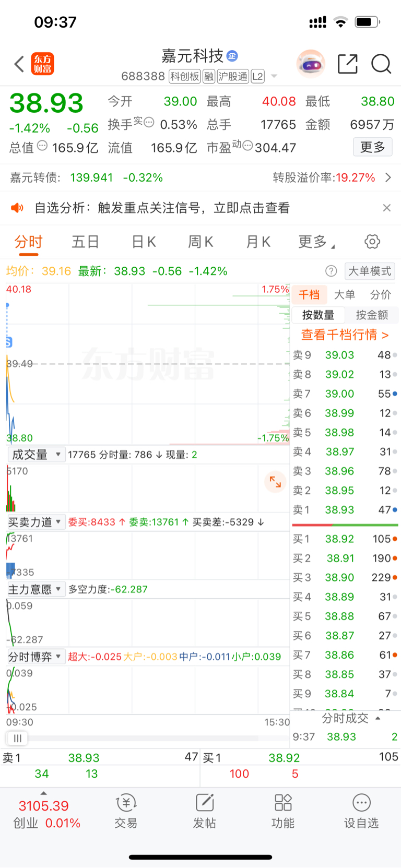The width and height of the screenshot is (401, 868).
Task: Open the 主力意愿 indicator dropdown
Action: (x=36, y=589)
